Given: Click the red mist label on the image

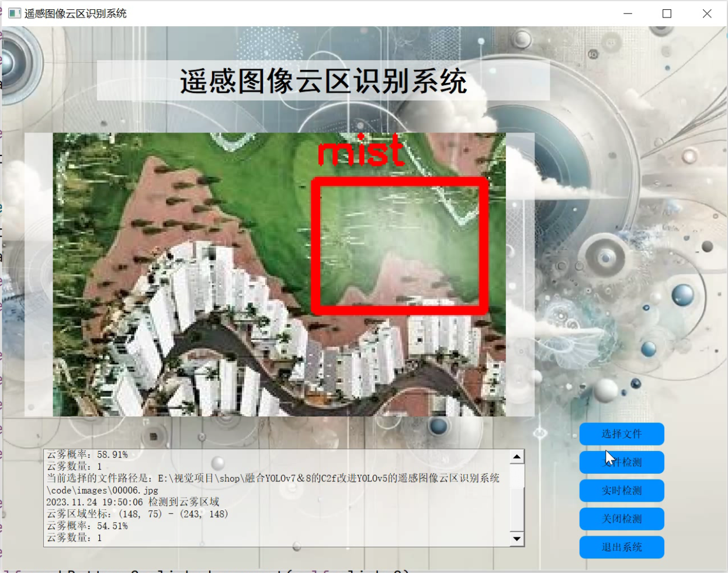Looking at the screenshot, I should [x=361, y=151].
